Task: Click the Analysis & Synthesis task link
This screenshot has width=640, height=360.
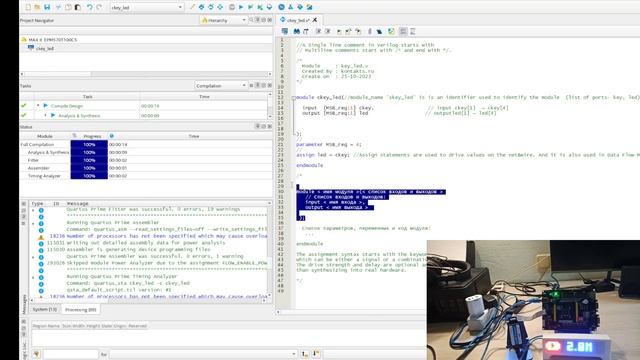Action: (x=79, y=116)
